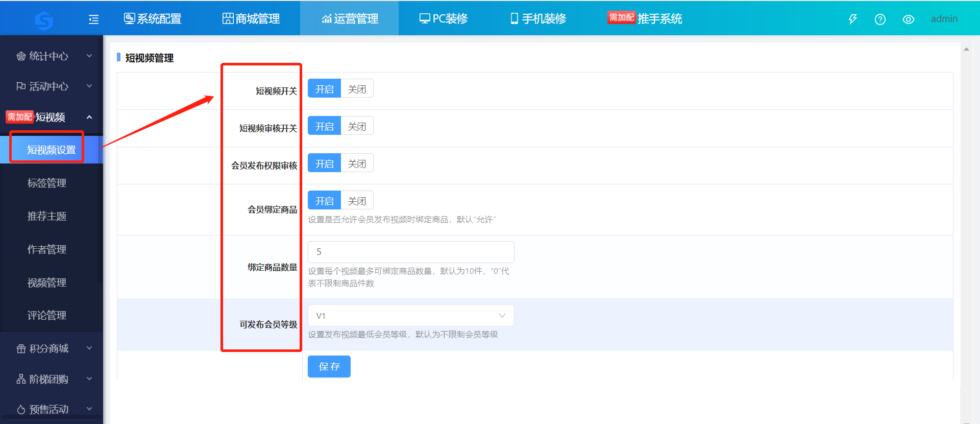
Task: Click the scroll-up arrow of the scrollbar
Action: [966, 49]
